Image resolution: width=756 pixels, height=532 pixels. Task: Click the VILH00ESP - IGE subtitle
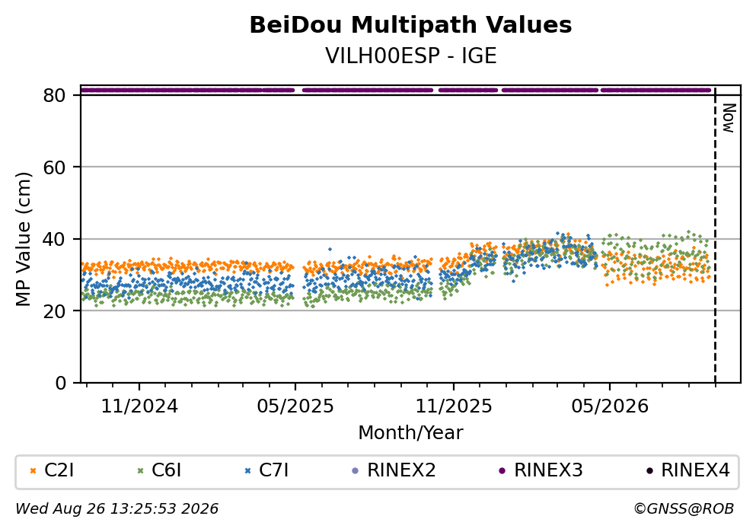pyautogui.click(x=411, y=56)
